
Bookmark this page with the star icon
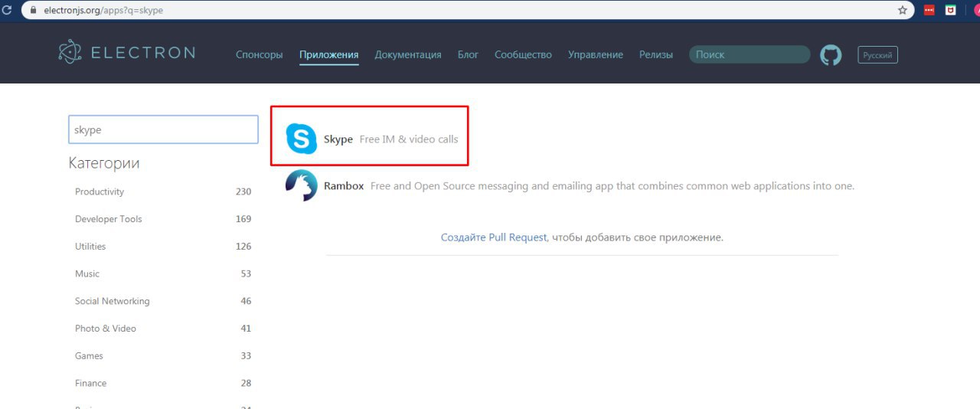pyautogui.click(x=903, y=11)
